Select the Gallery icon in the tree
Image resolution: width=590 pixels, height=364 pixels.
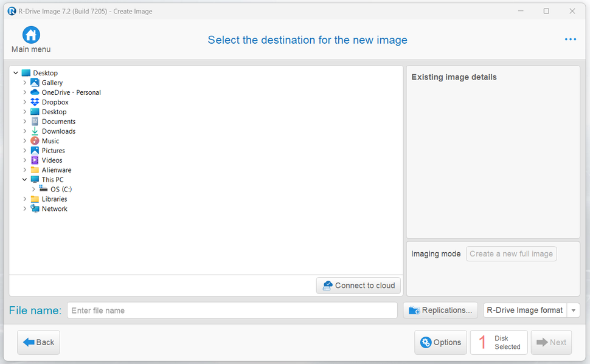tap(35, 83)
